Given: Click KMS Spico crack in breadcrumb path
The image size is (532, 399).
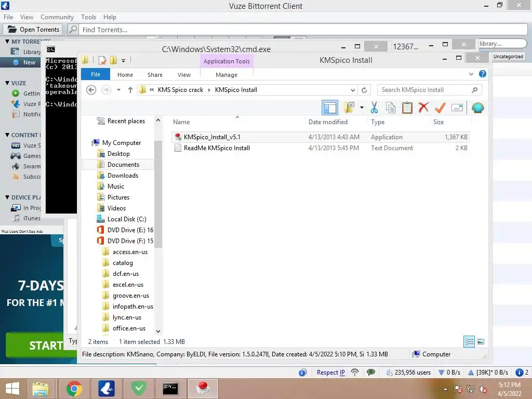Looking at the screenshot, I should [180, 90].
